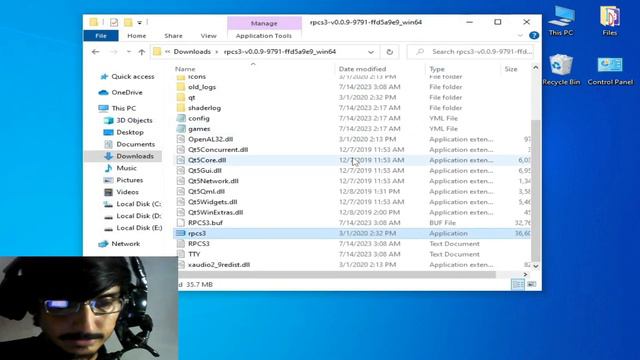
Task: Switch to the Share ribbon tab
Action: pyautogui.click(x=173, y=36)
